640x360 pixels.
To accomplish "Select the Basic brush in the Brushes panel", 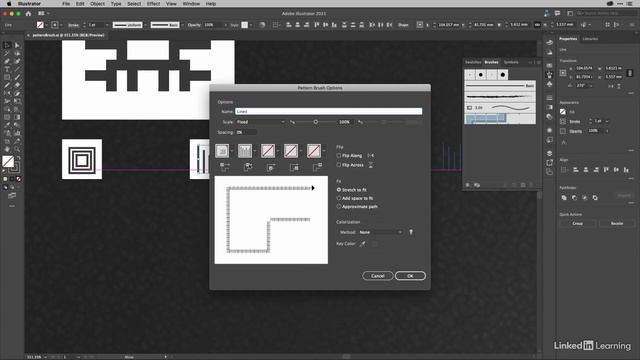I will 500,86.
